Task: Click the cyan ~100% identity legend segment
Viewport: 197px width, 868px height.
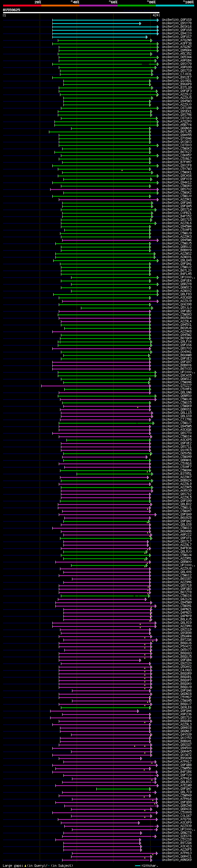Action: click(x=175, y=6)
